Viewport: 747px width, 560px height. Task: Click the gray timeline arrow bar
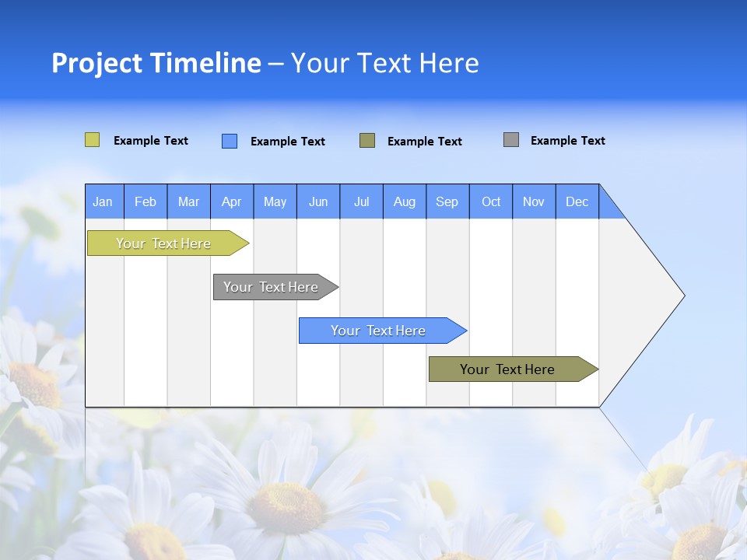click(x=272, y=287)
